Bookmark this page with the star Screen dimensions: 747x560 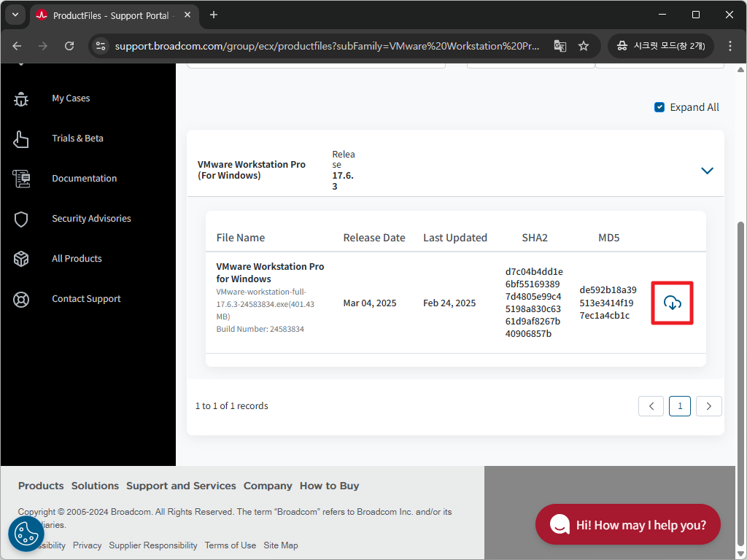584,46
